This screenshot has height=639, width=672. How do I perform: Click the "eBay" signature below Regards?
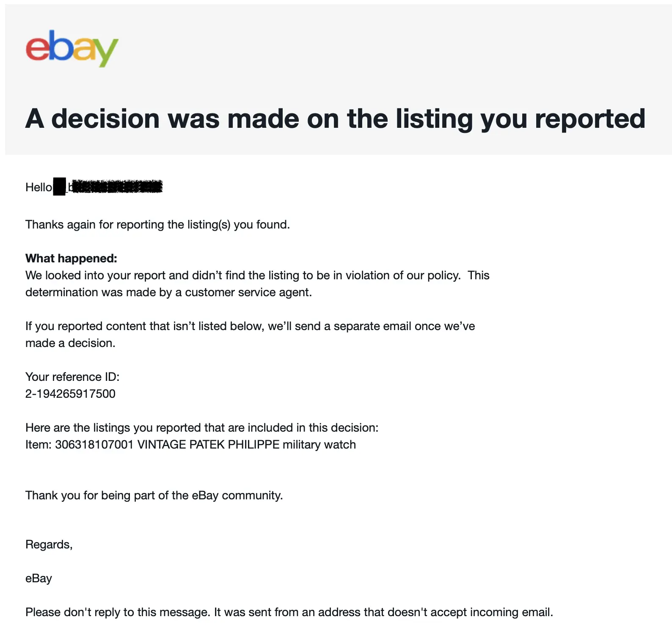pyautogui.click(x=39, y=578)
